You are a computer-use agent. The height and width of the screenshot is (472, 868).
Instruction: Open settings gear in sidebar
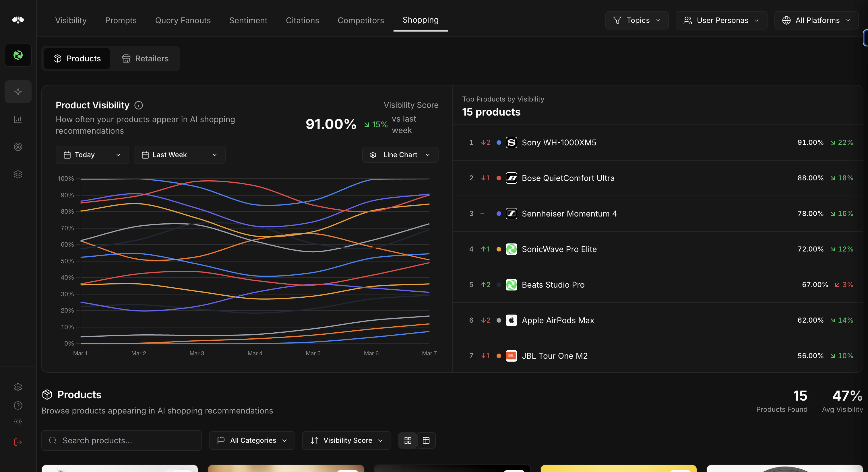(18, 387)
